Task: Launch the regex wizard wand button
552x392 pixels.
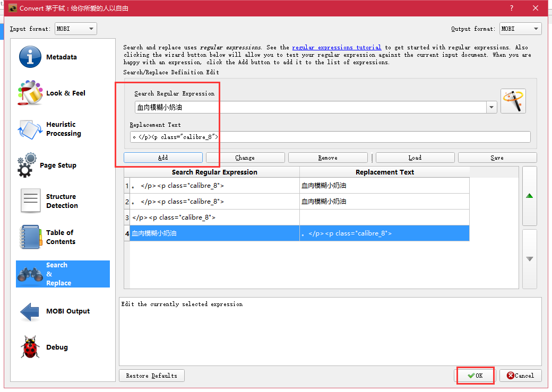Action: (513, 101)
